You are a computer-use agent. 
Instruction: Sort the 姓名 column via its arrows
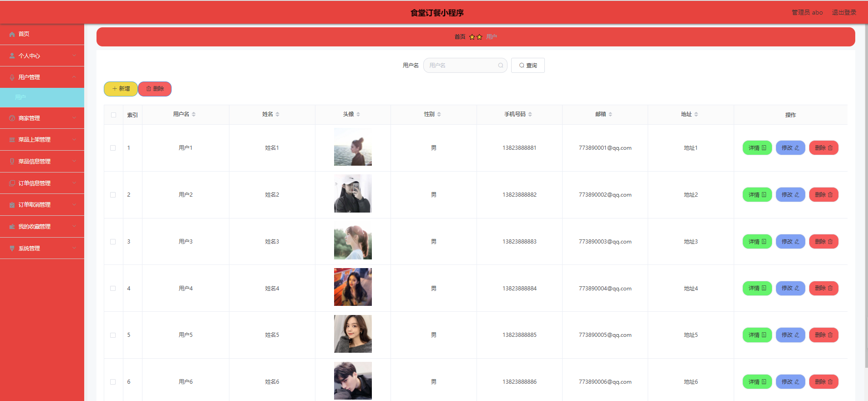point(278,114)
